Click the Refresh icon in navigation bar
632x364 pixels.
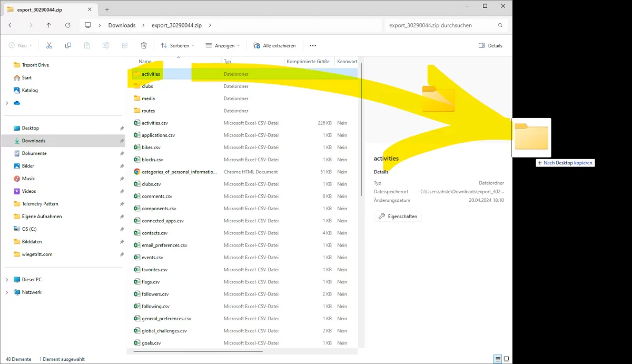tap(67, 25)
